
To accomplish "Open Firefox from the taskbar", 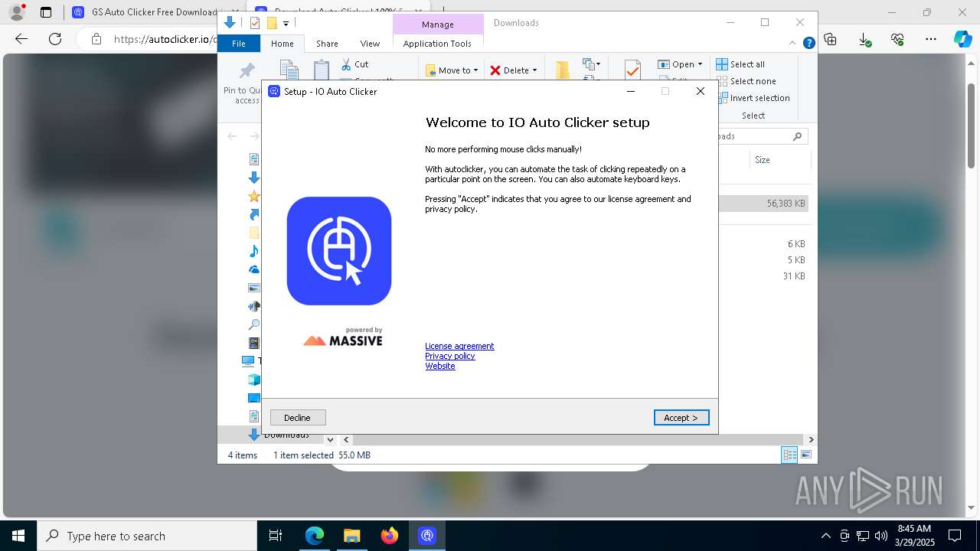I will pos(390,536).
